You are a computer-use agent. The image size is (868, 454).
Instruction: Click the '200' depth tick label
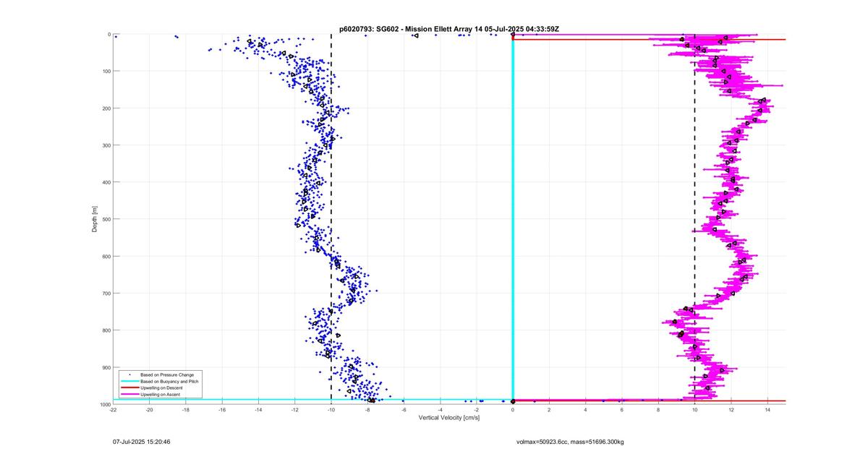[106, 108]
